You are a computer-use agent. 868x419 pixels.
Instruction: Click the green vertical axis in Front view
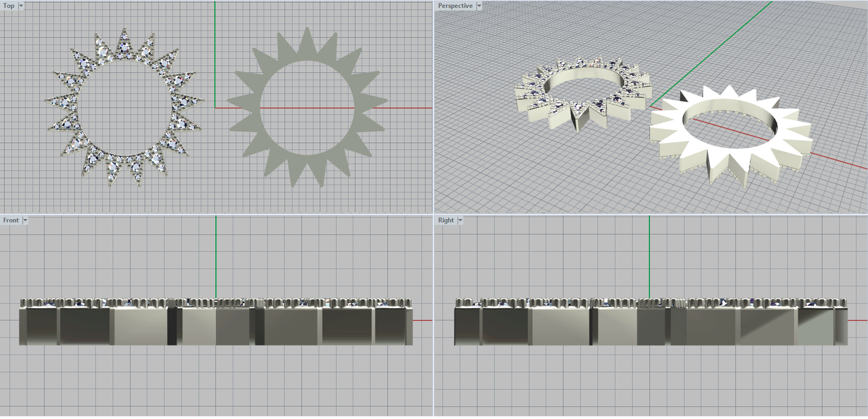216,255
